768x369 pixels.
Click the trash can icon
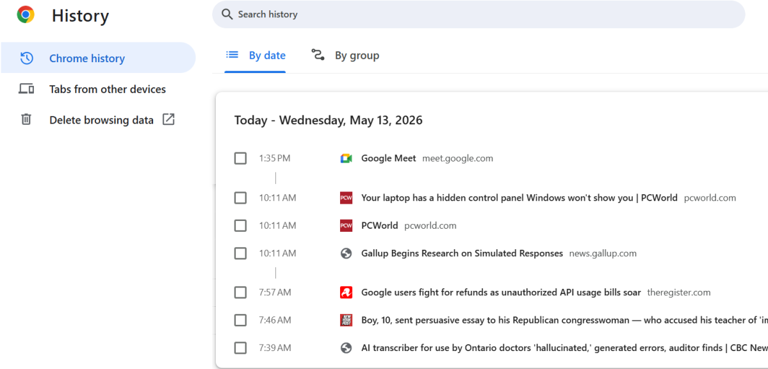tap(26, 120)
